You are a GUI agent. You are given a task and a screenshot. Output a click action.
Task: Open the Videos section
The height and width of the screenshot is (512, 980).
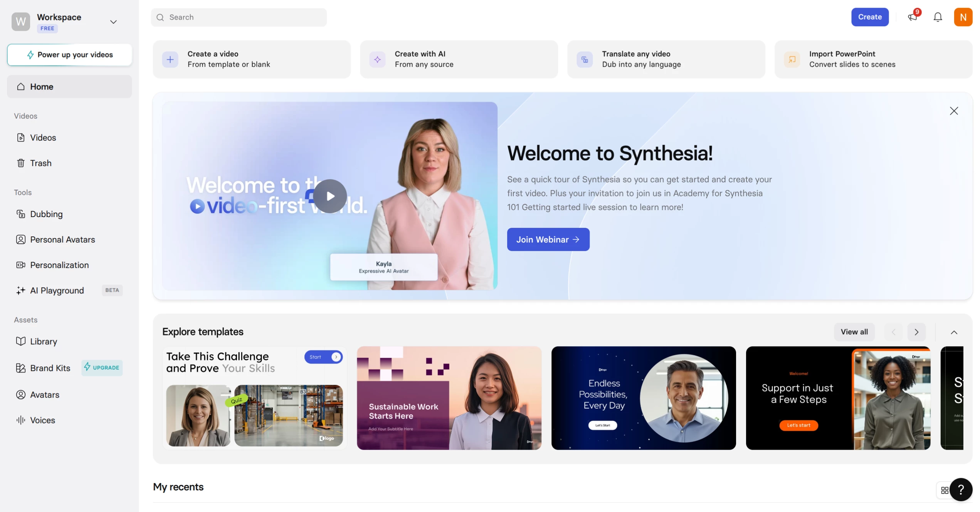tap(43, 137)
